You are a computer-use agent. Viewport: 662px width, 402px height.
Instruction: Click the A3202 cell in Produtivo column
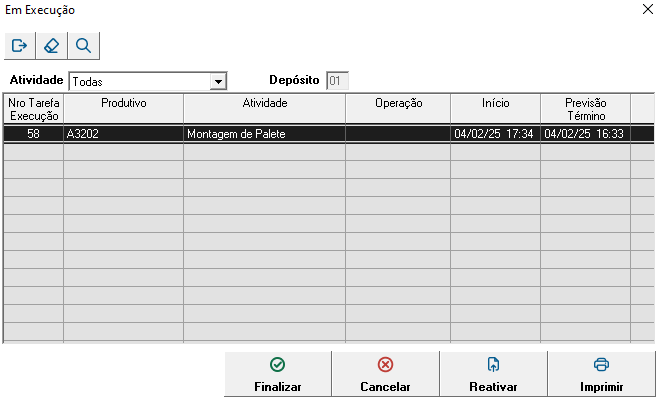[123, 133]
